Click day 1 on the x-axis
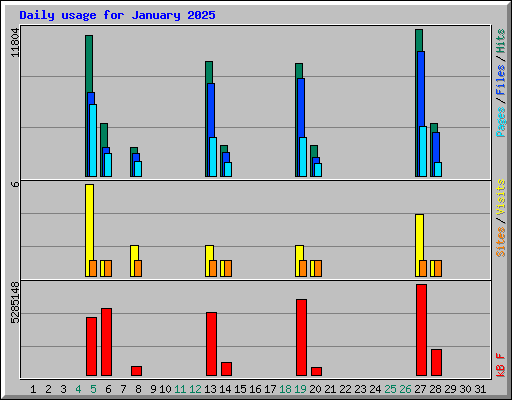The image size is (512, 400). click(x=33, y=389)
